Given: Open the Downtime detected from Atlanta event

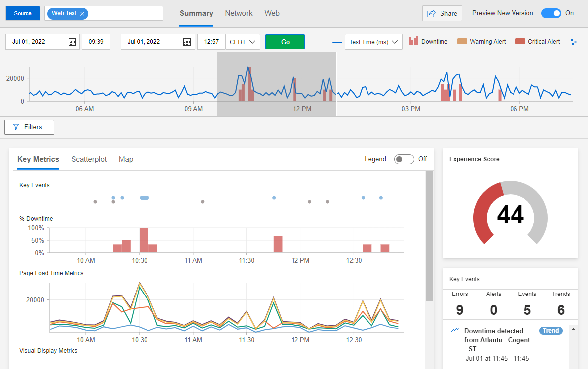Looking at the screenshot, I should pos(497,340).
